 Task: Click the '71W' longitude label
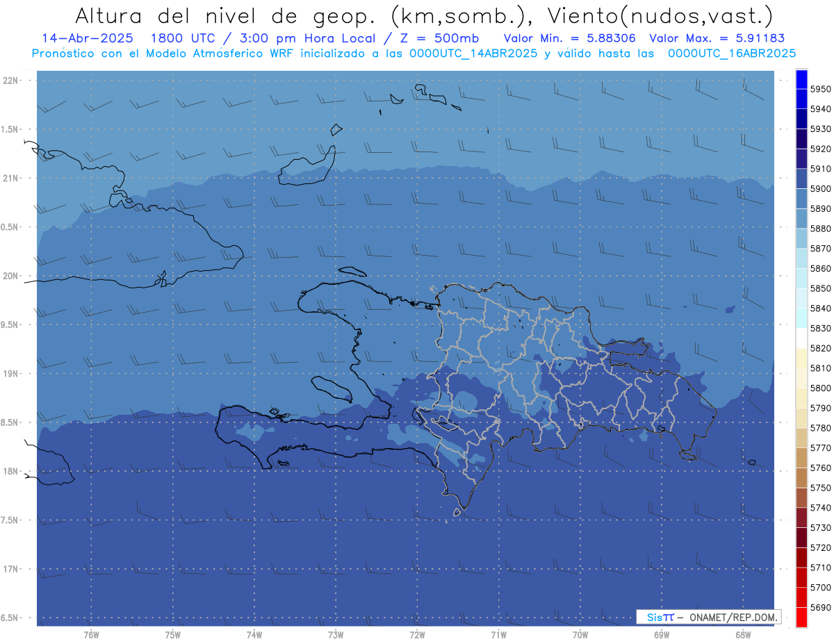498,634
